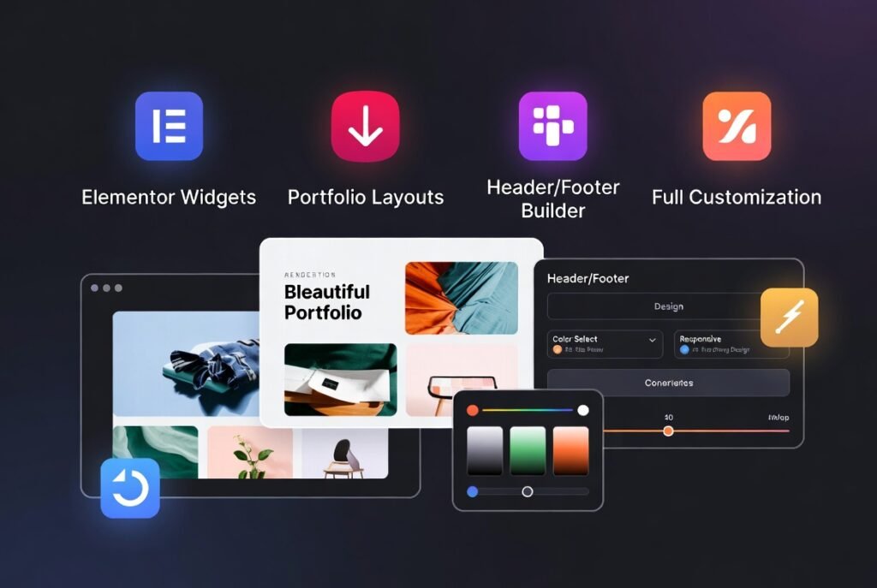Image resolution: width=877 pixels, height=588 pixels.
Task: Click the orange Full Customization percent icon
Action: [737, 127]
